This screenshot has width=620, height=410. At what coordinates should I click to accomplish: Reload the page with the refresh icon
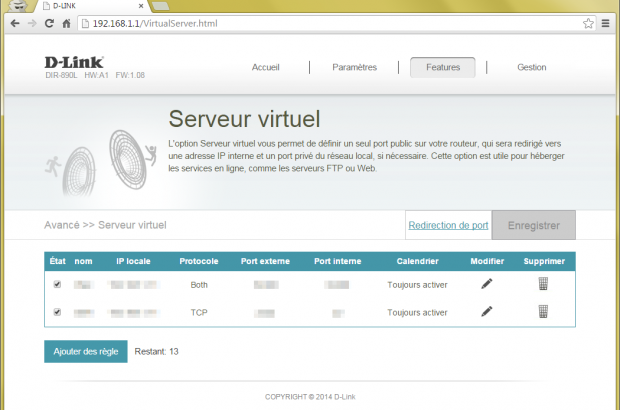[52, 22]
